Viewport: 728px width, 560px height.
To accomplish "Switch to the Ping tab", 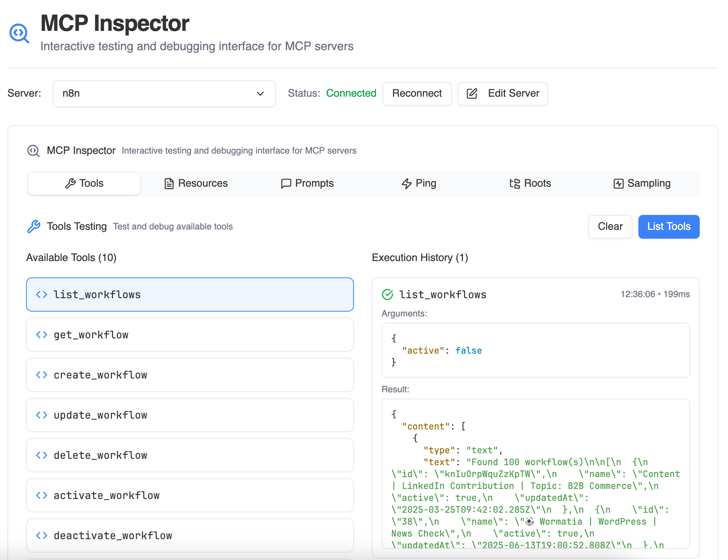I will [x=419, y=183].
